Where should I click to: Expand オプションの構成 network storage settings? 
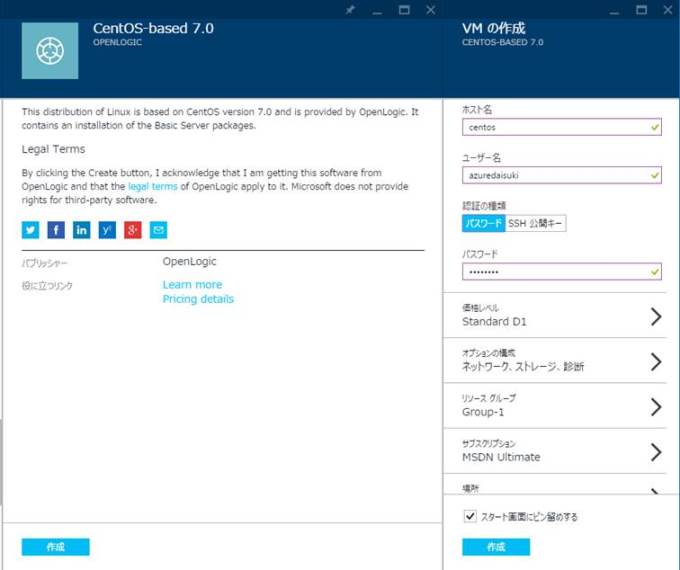555,361
